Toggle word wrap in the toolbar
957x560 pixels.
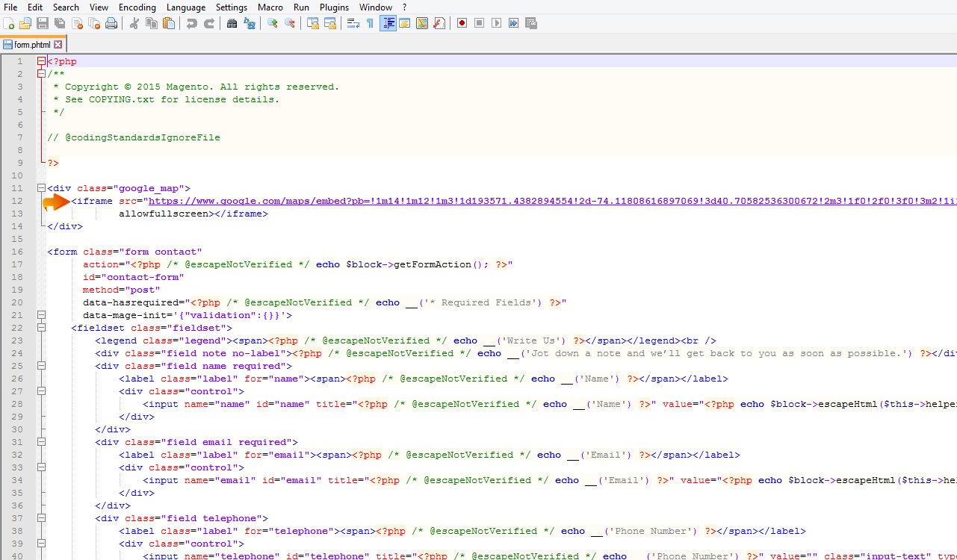pos(353,23)
